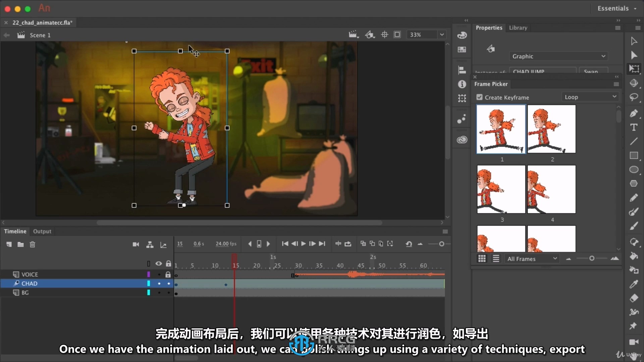The height and width of the screenshot is (362, 644).
Task: Open the Loop option dropdown
Action: click(590, 97)
